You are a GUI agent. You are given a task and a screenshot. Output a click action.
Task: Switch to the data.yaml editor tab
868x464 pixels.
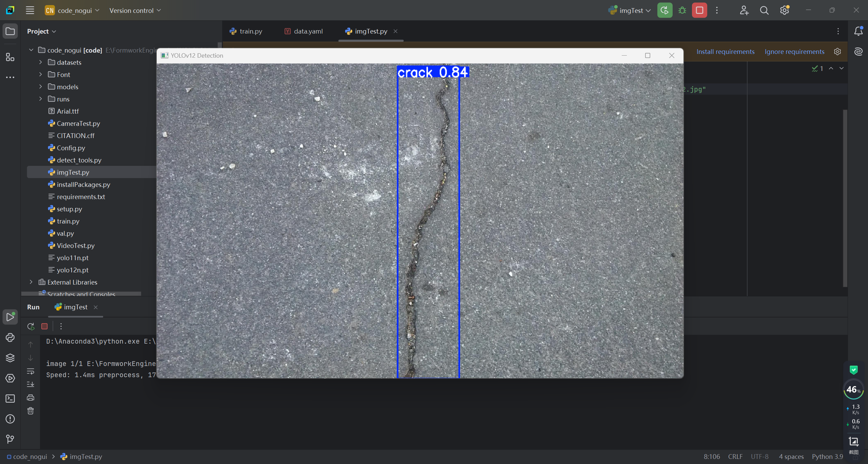click(304, 31)
